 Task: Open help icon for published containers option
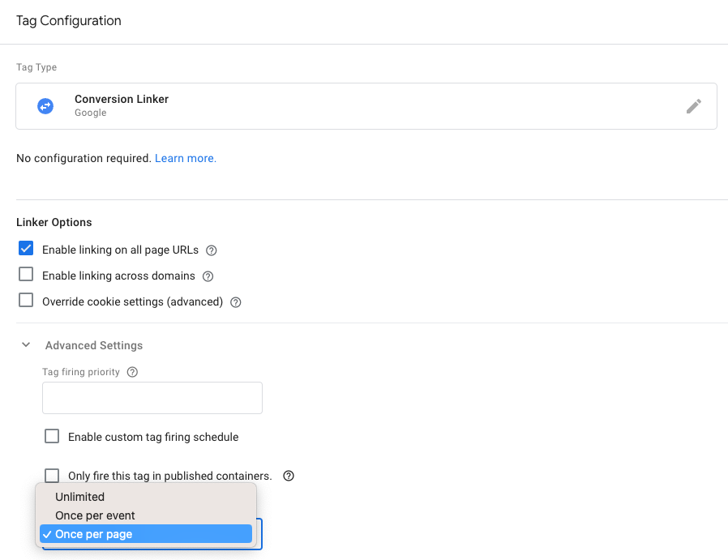coord(289,476)
